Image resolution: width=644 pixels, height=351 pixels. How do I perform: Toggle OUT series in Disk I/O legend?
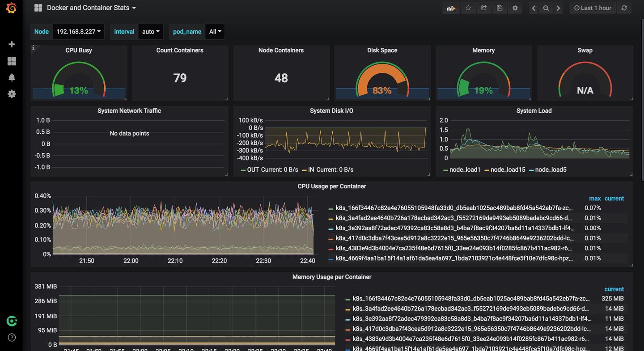click(x=253, y=170)
